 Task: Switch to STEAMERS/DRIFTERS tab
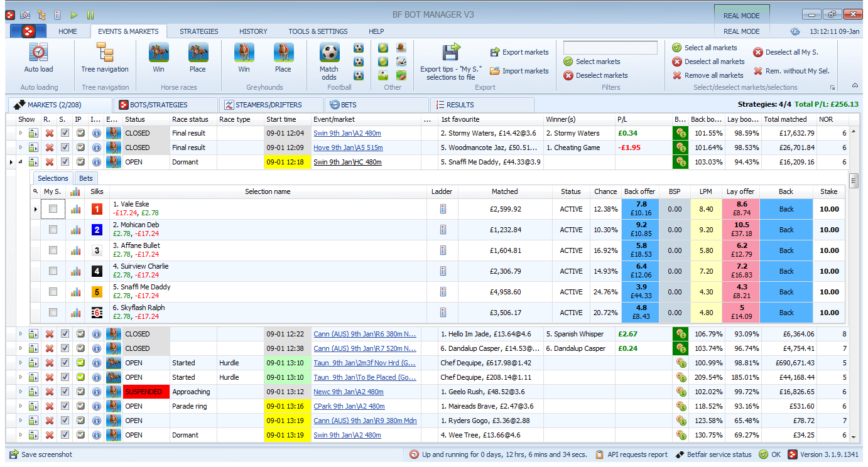[271, 105]
